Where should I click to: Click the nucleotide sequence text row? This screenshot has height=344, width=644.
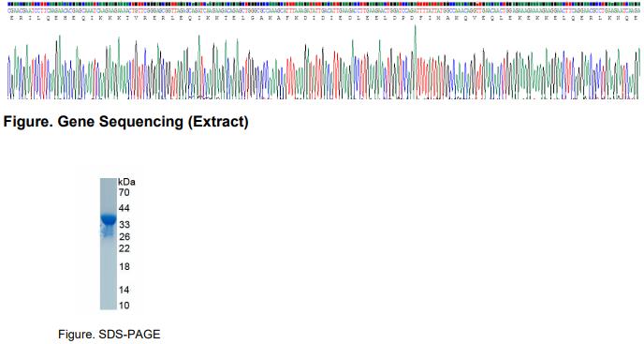(324, 11)
